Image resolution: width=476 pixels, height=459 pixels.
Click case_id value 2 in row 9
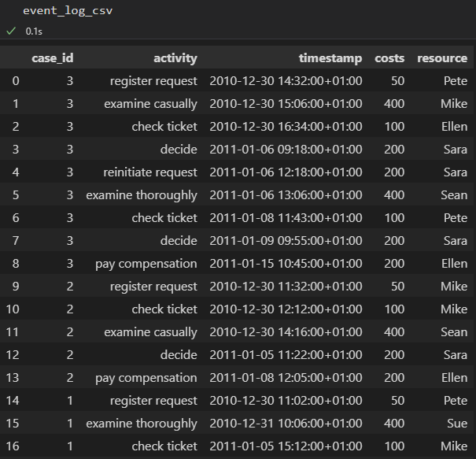(x=70, y=287)
